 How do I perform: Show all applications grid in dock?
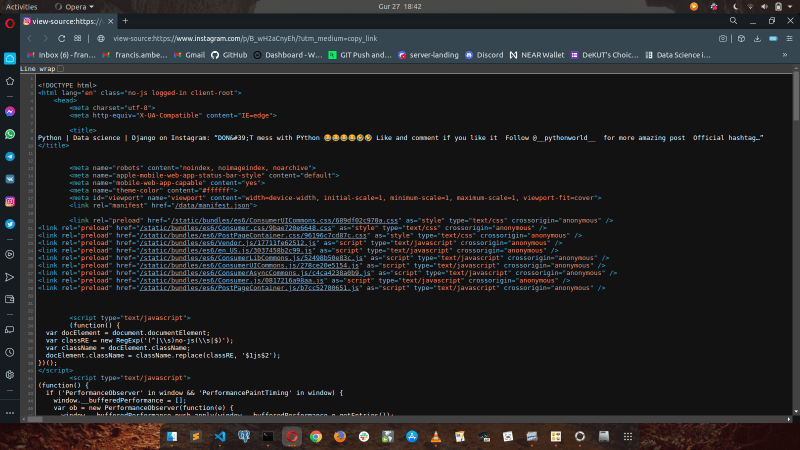pyautogui.click(x=628, y=436)
